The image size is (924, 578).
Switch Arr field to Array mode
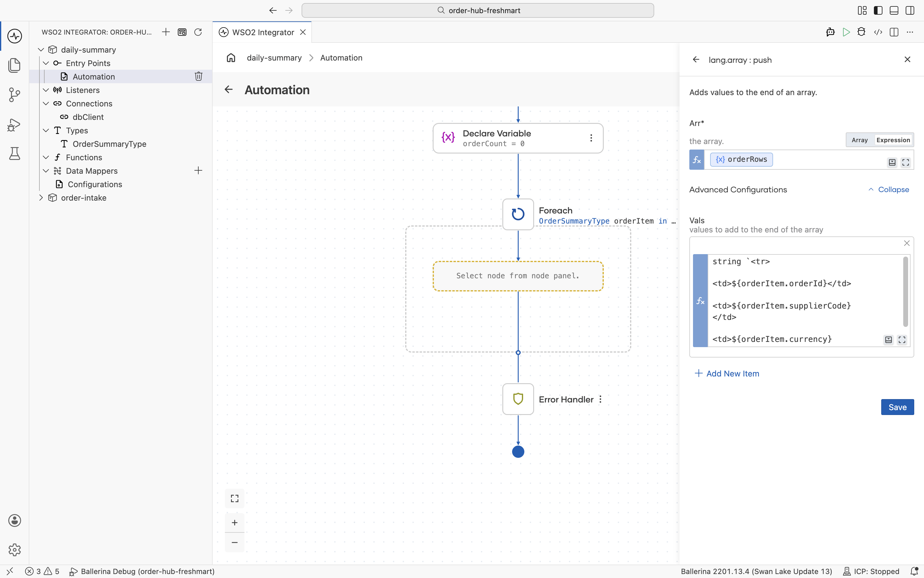860,140
